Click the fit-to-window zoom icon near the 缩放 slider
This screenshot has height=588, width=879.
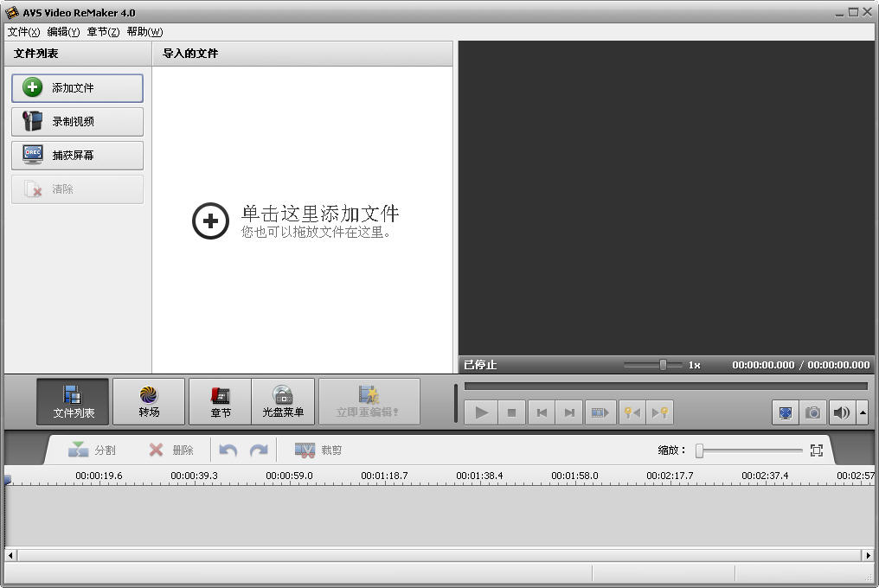(817, 450)
